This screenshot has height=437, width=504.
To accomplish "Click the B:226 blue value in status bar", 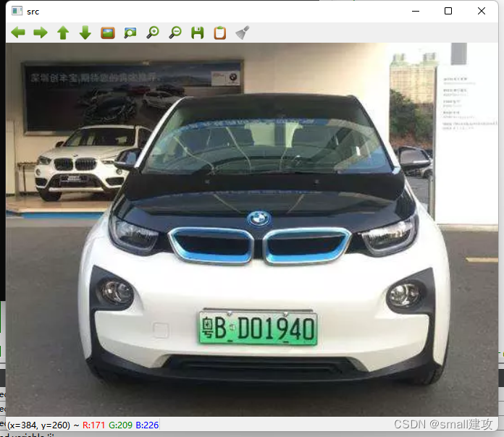I will click(x=147, y=425).
